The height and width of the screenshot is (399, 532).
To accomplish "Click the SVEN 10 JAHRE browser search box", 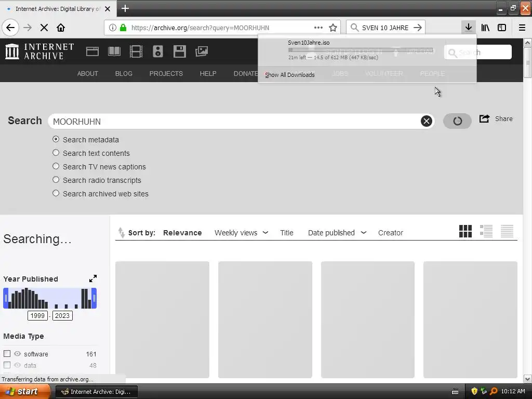I will coord(385,28).
